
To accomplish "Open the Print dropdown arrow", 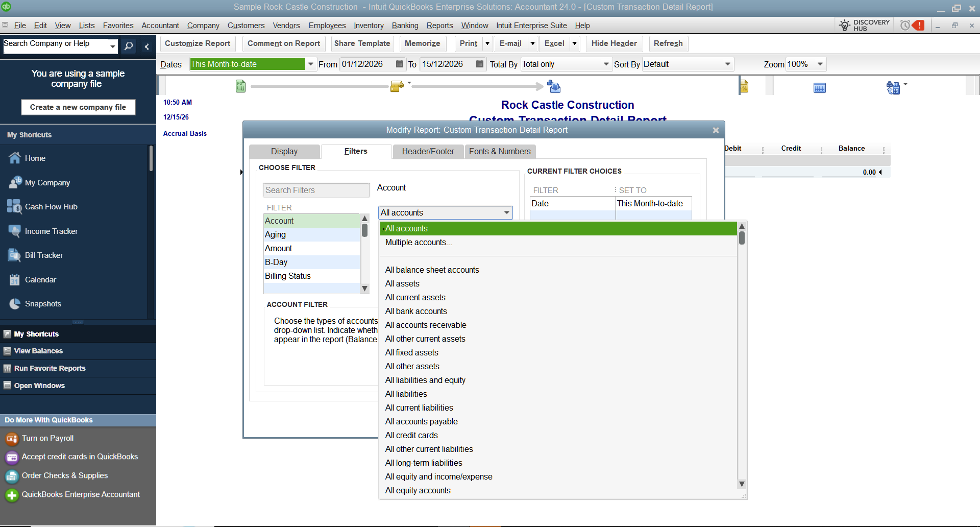I will tap(487, 43).
